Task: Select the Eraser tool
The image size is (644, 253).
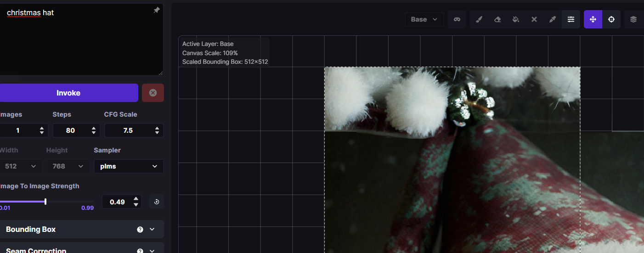Action: 497,19
